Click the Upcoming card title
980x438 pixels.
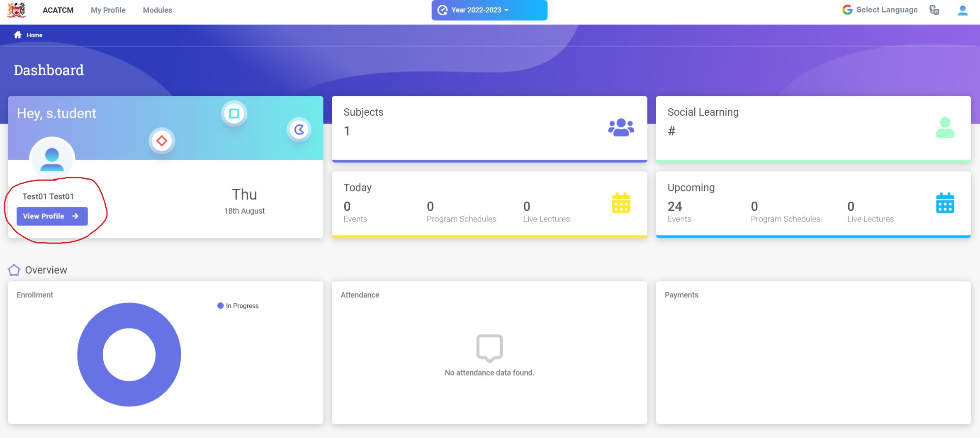pos(691,187)
